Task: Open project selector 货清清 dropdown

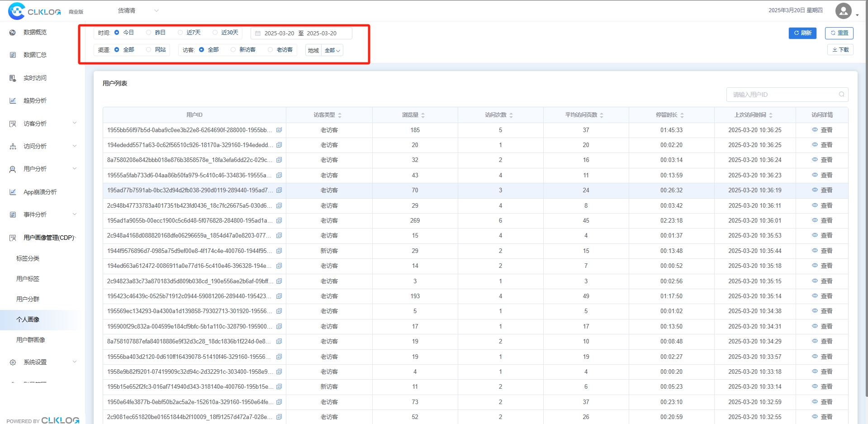Action: (x=138, y=10)
